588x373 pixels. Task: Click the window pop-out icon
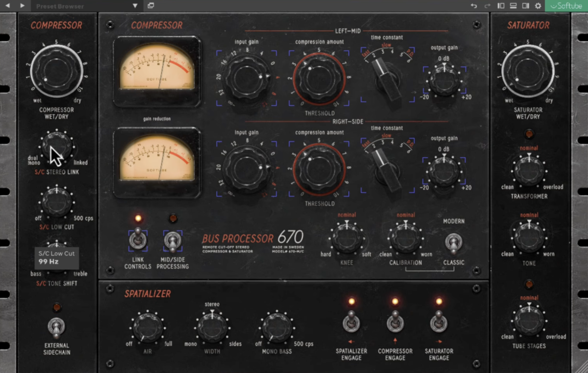click(x=151, y=6)
